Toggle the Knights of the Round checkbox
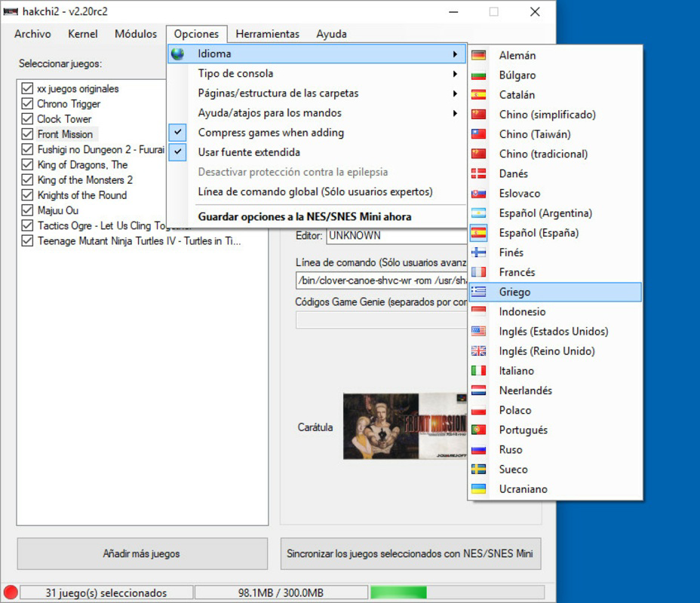Screen dimensions: 700x603 coord(27,195)
